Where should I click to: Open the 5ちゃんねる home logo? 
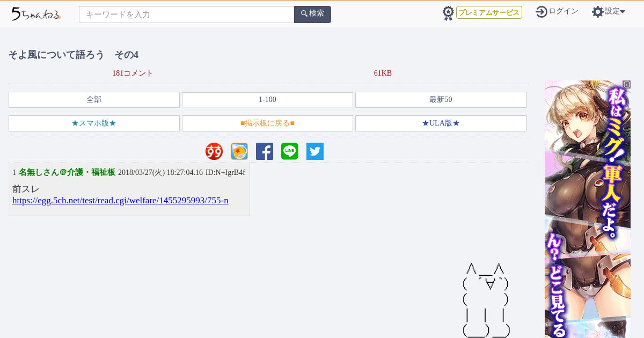pyautogui.click(x=36, y=14)
